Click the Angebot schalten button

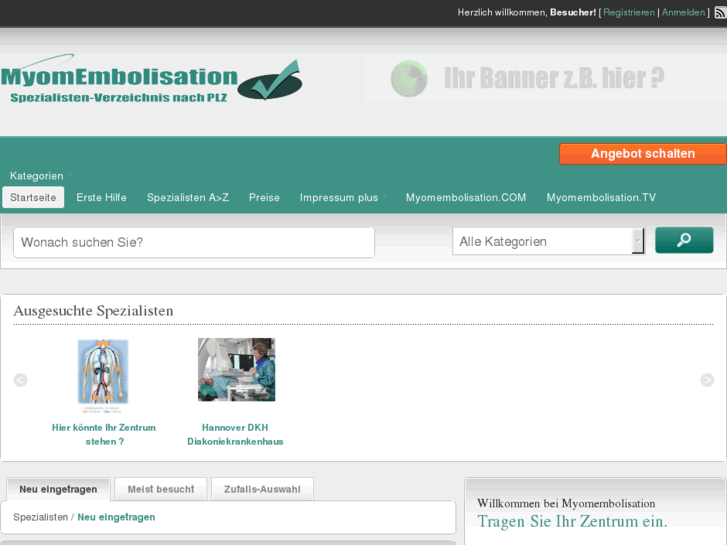(x=643, y=154)
